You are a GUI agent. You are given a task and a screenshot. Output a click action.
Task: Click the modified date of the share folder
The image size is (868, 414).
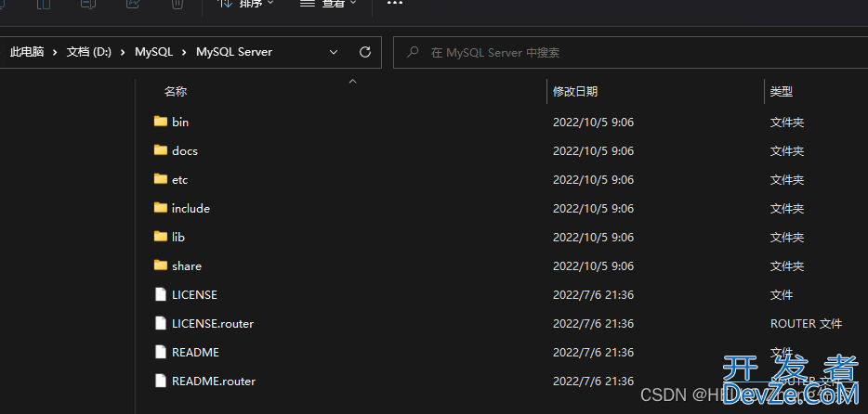click(x=594, y=265)
